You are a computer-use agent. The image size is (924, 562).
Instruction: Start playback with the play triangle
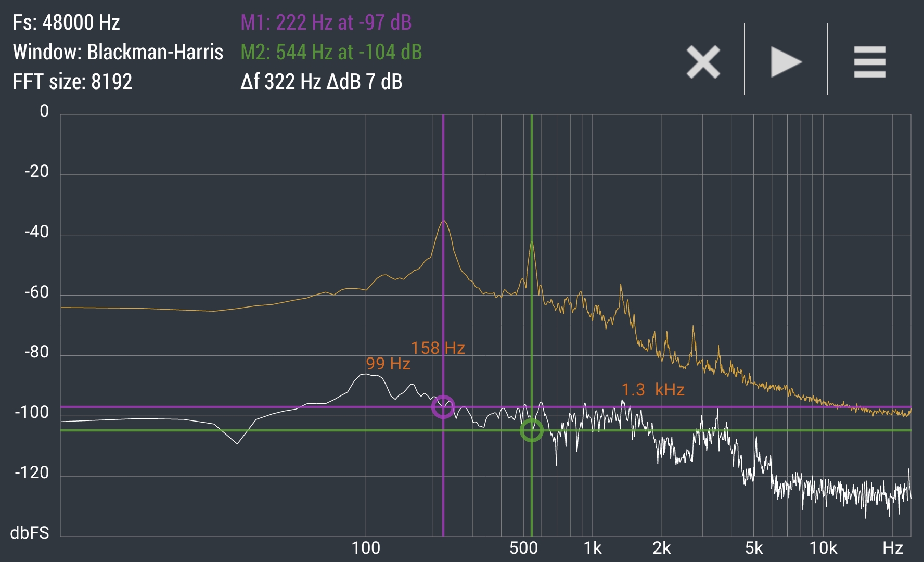786,62
